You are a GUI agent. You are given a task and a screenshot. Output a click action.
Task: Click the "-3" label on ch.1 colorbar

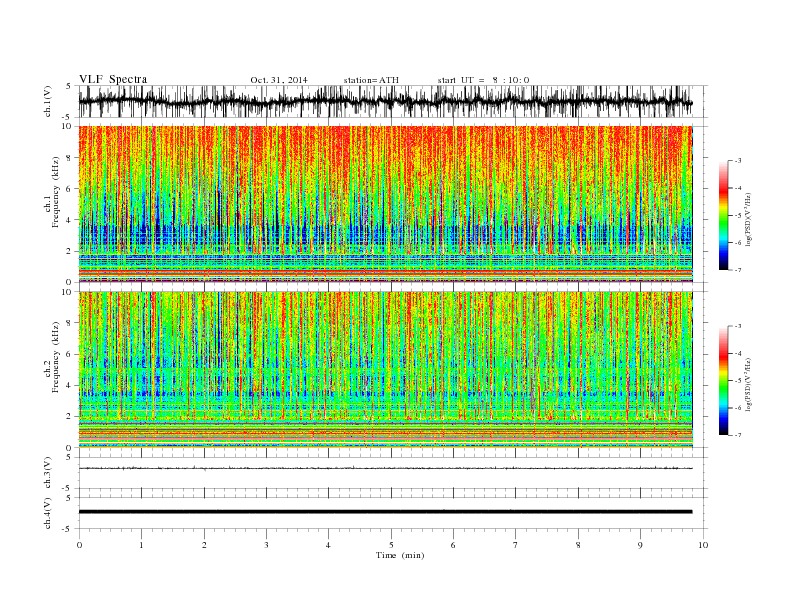(x=738, y=161)
